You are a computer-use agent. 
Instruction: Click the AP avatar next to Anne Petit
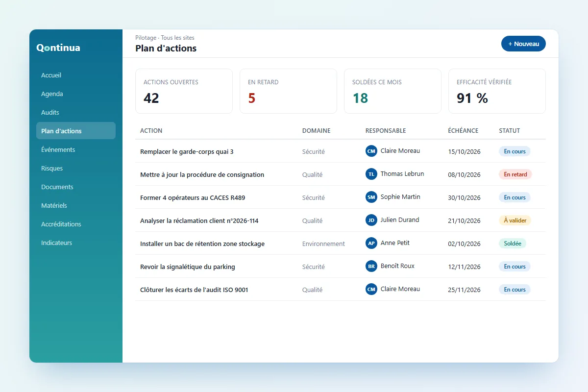[x=371, y=243]
